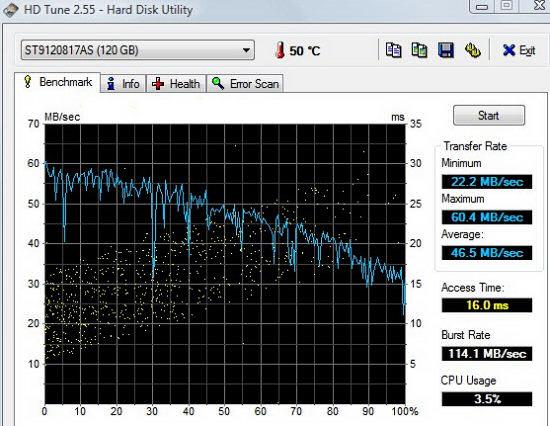
Task: Click the Exit button
Action: [518, 50]
